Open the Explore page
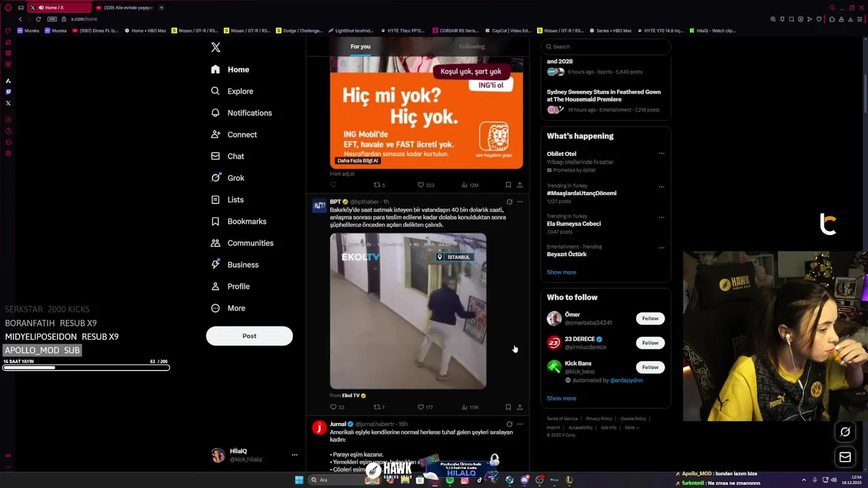The height and width of the screenshot is (488, 868). [232, 91]
